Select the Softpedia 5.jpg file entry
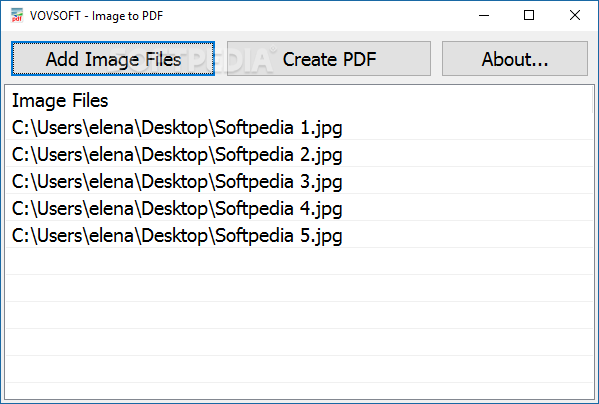 [300, 235]
